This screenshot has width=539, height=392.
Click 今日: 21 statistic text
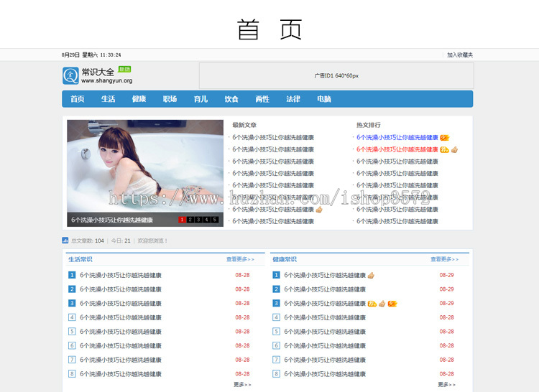(121, 241)
